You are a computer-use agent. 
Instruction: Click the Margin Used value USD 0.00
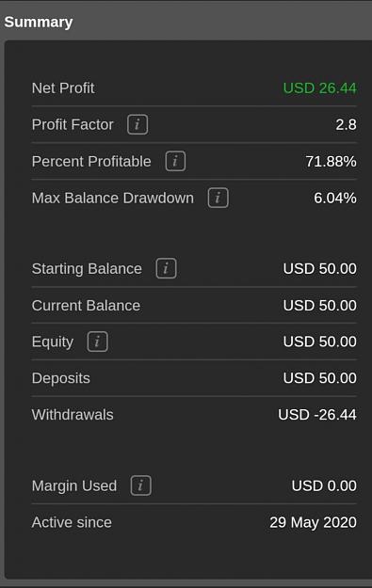pos(324,485)
